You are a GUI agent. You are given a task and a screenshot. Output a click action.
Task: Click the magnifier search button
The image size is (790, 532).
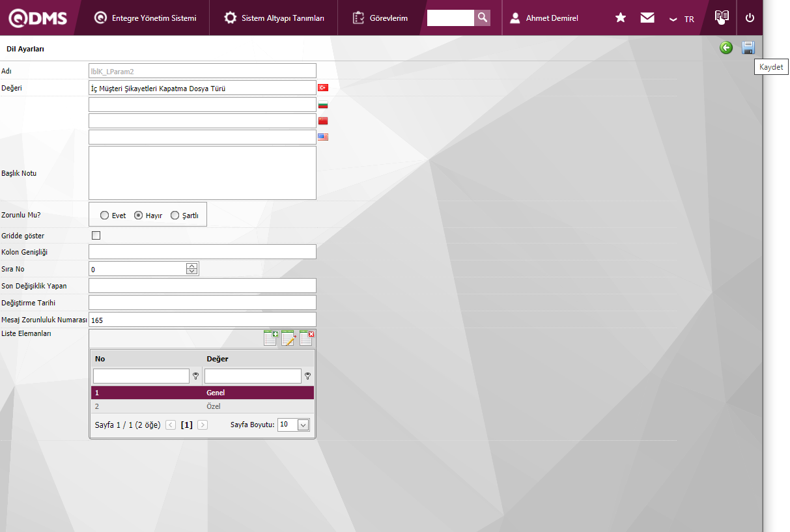coord(483,18)
